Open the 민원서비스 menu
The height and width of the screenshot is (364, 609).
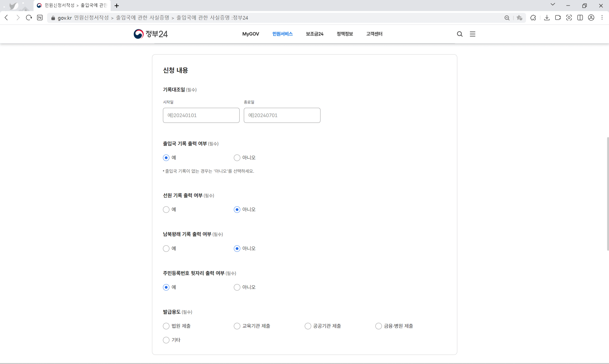(x=282, y=34)
